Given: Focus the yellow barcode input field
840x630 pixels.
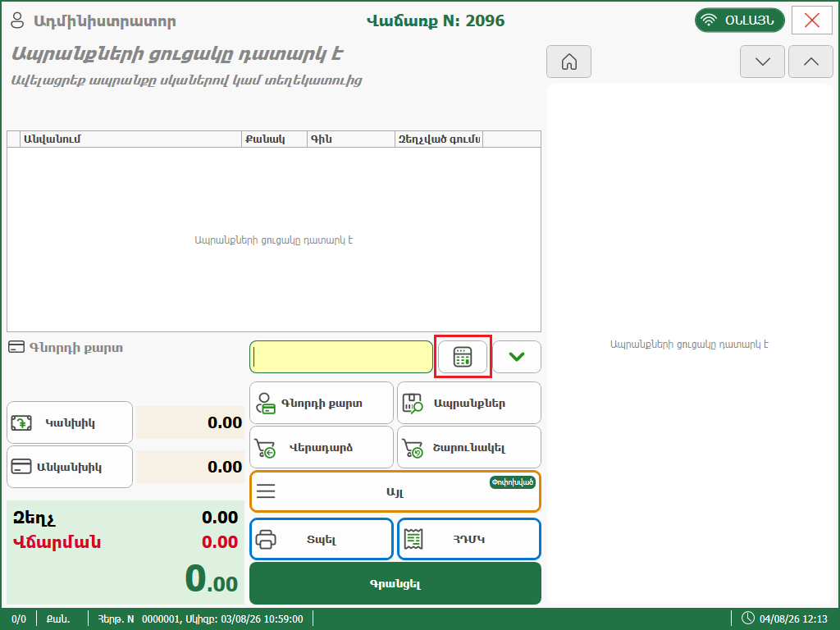Looking at the screenshot, I should pyautogui.click(x=341, y=357).
